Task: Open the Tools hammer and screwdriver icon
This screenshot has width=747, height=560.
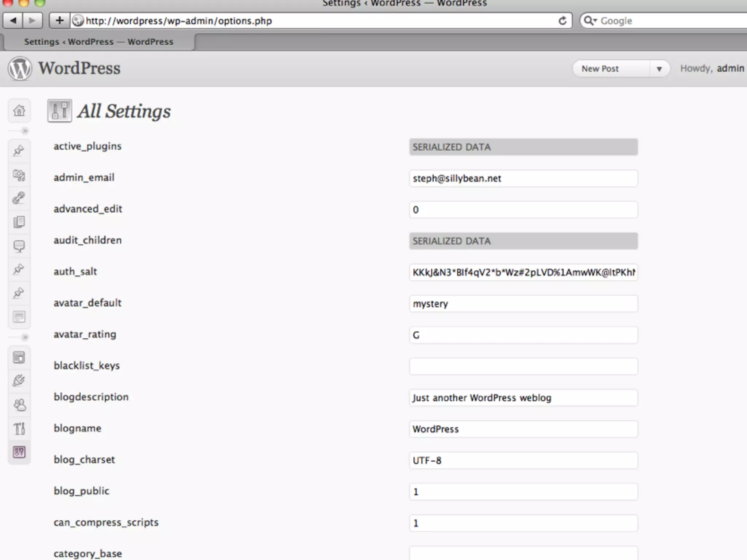Action: tap(19, 428)
